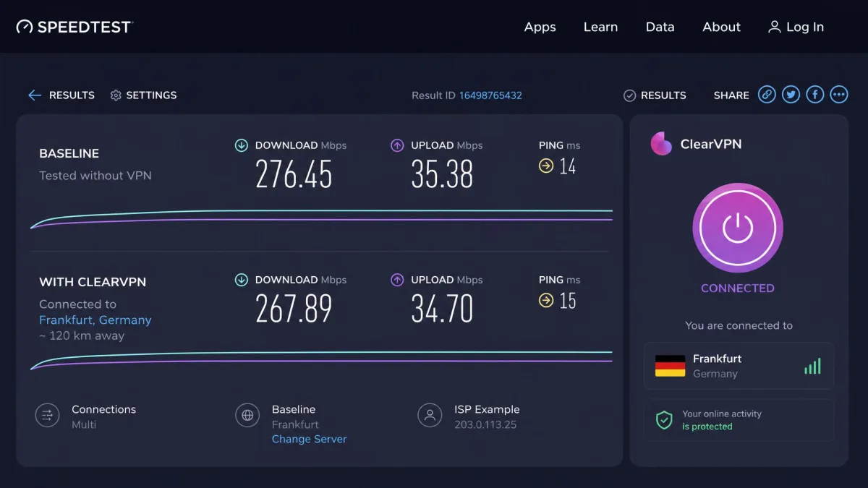Share result on Twitter icon

click(x=791, y=95)
